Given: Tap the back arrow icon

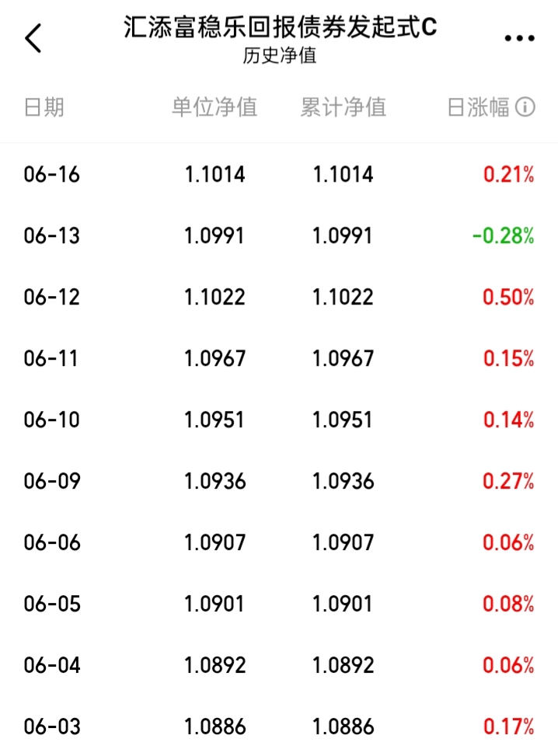Looking at the screenshot, I should [33, 37].
